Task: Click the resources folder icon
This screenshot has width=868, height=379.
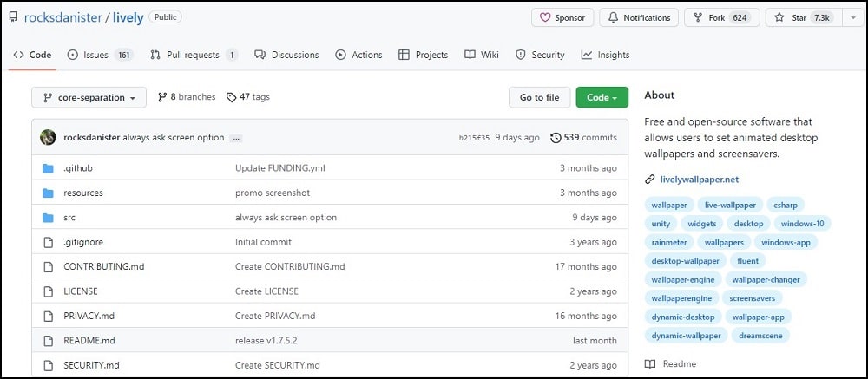Action: tap(48, 193)
